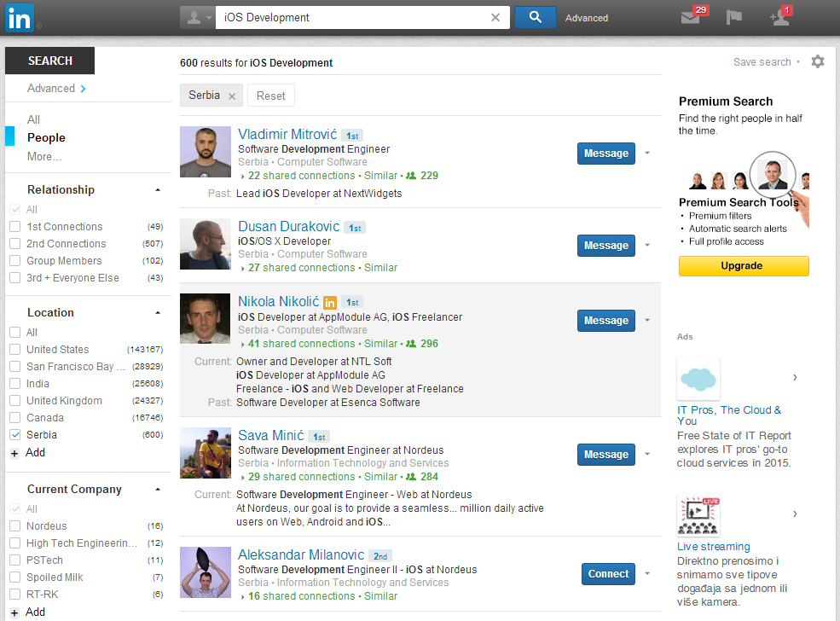Check the United States location filter

[14, 350]
